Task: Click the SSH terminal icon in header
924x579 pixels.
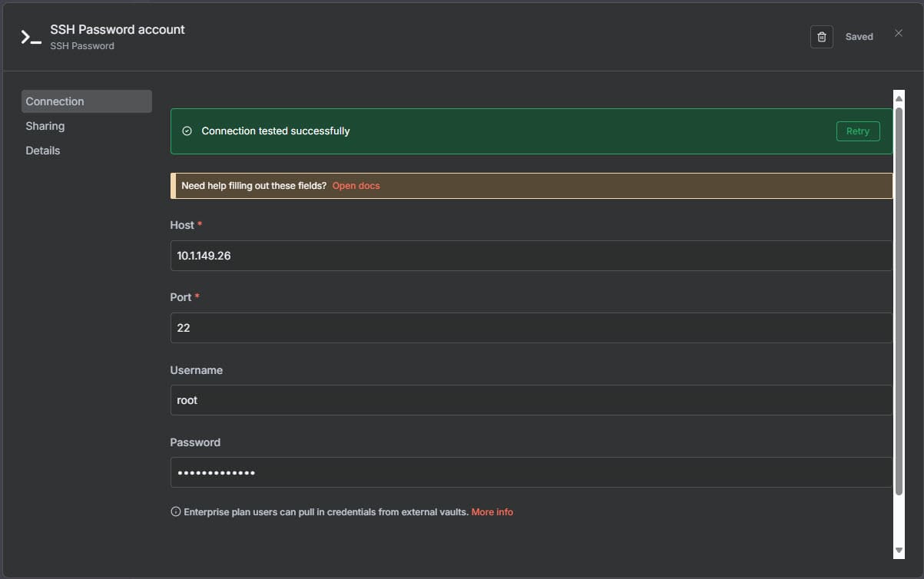Action: pos(31,37)
